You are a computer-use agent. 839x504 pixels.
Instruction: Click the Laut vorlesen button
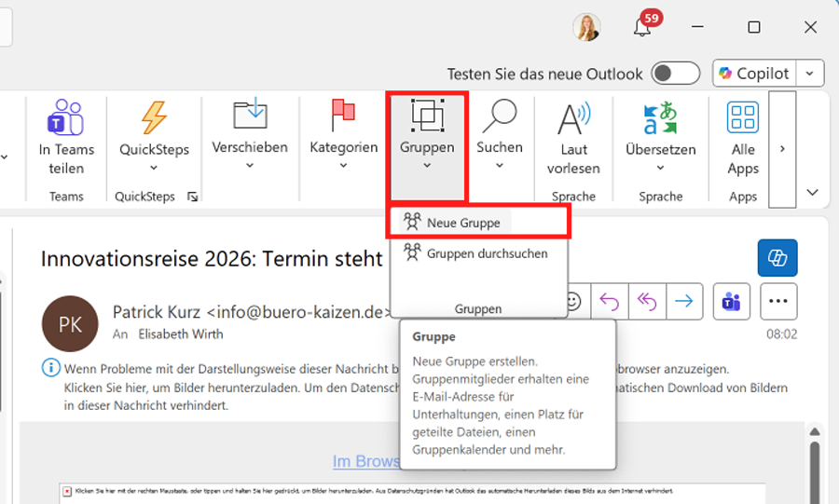pyautogui.click(x=573, y=137)
